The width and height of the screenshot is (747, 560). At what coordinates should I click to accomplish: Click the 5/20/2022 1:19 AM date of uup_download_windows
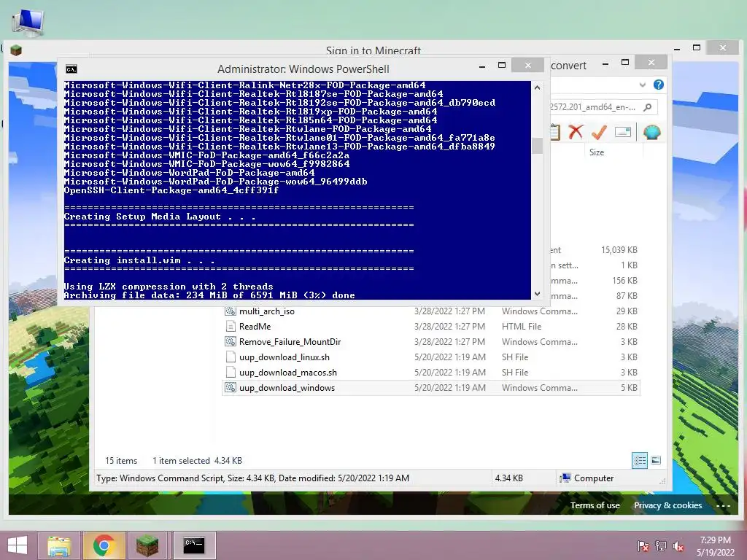tap(450, 388)
